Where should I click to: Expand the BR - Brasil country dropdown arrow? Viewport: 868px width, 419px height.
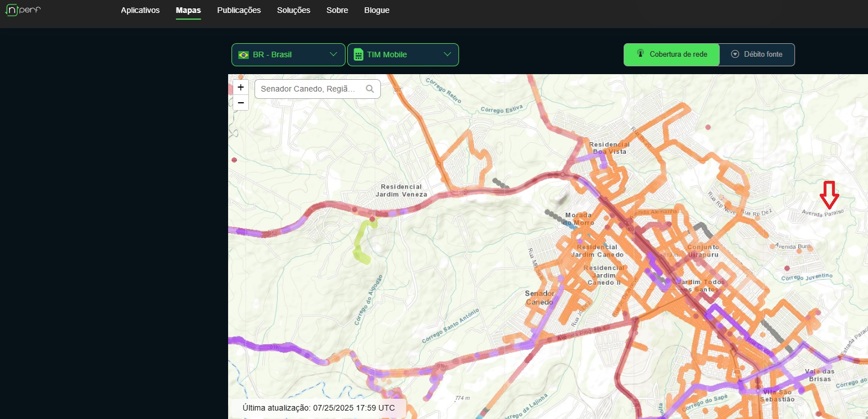pyautogui.click(x=333, y=54)
